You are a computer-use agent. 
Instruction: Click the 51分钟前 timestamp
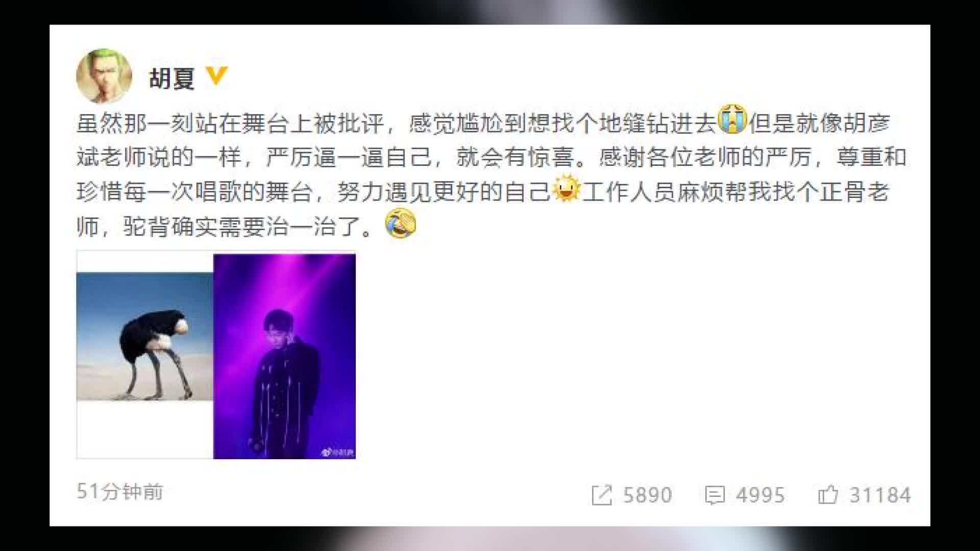(x=120, y=492)
